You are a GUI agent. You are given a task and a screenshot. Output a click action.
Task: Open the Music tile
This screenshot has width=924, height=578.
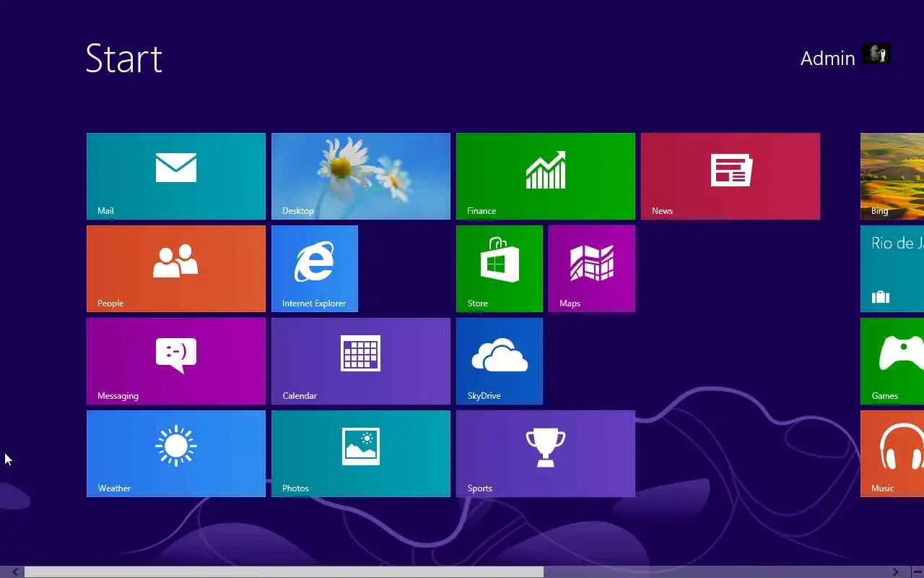tap(892, 454)
